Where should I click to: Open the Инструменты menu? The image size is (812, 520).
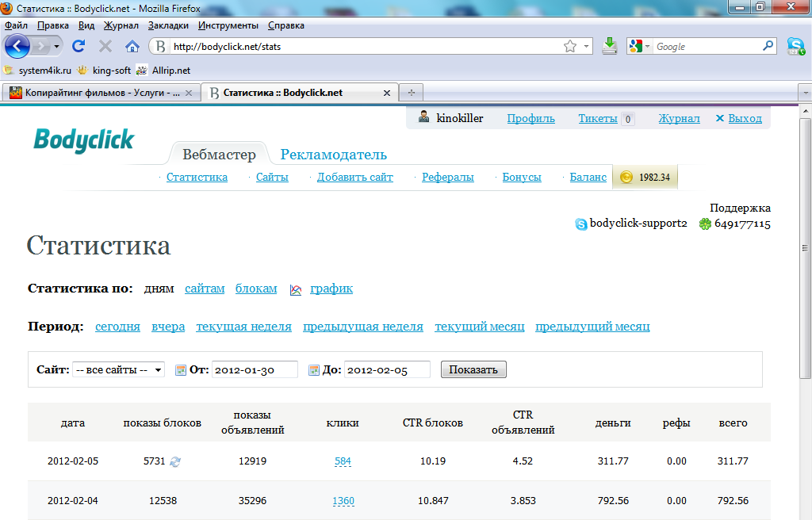click(228, 25)
